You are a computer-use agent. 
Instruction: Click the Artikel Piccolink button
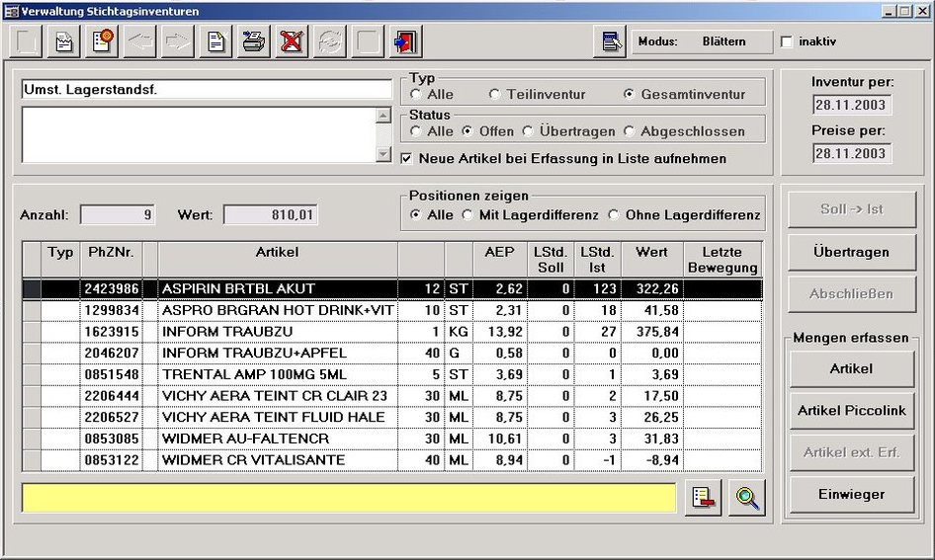[851, 411]
